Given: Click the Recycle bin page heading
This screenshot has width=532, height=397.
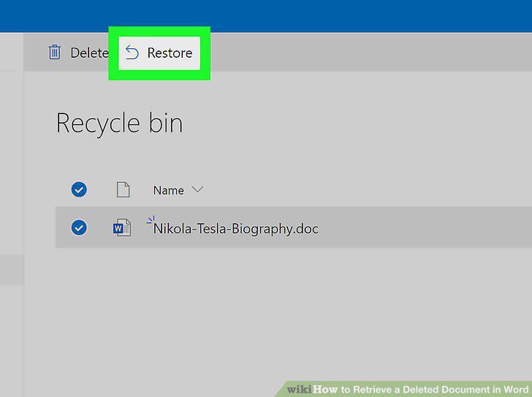Looking at the screenshot, I should click(x=119, y=123).
